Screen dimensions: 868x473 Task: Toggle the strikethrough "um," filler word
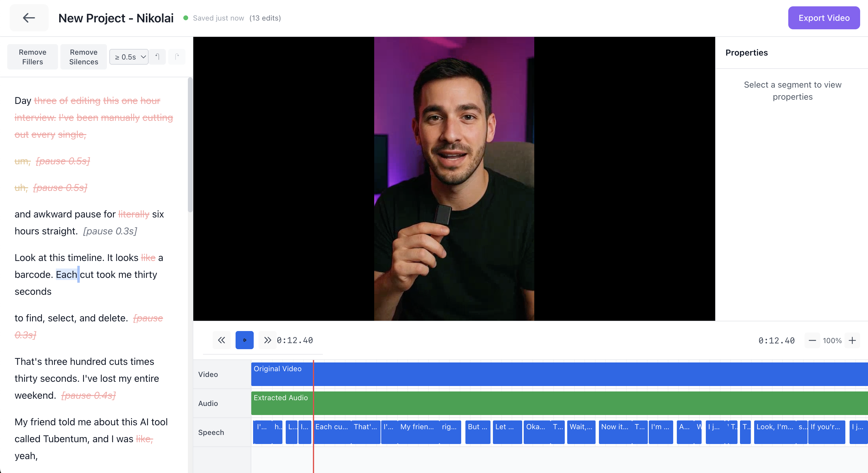22,161
